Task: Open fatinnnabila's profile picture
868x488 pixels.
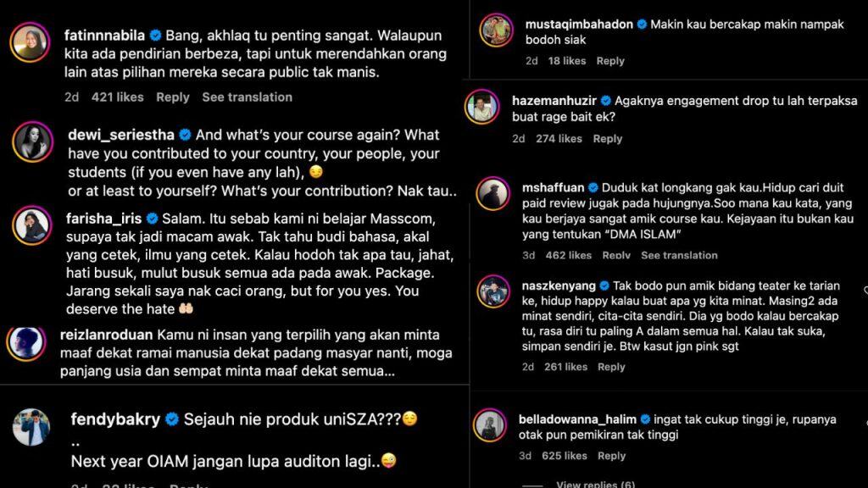Action: [x=30, y=42]
